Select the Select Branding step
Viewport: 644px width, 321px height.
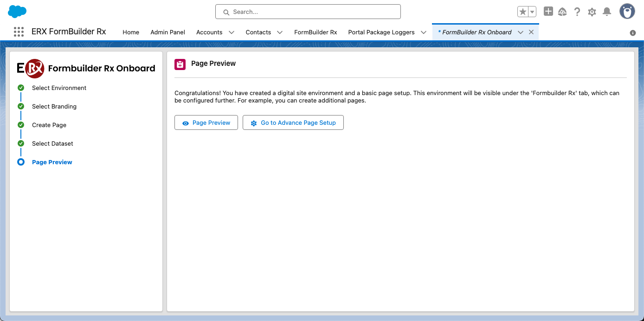tap(54, 107)
